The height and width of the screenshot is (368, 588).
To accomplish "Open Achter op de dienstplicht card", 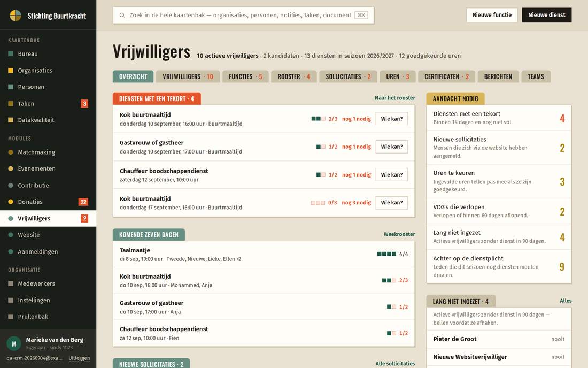I will pos(499,266).
